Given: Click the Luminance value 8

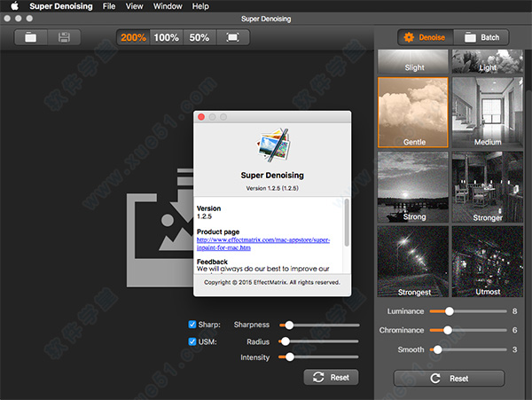Looking at the screenshot, I should tap(514, 311).
